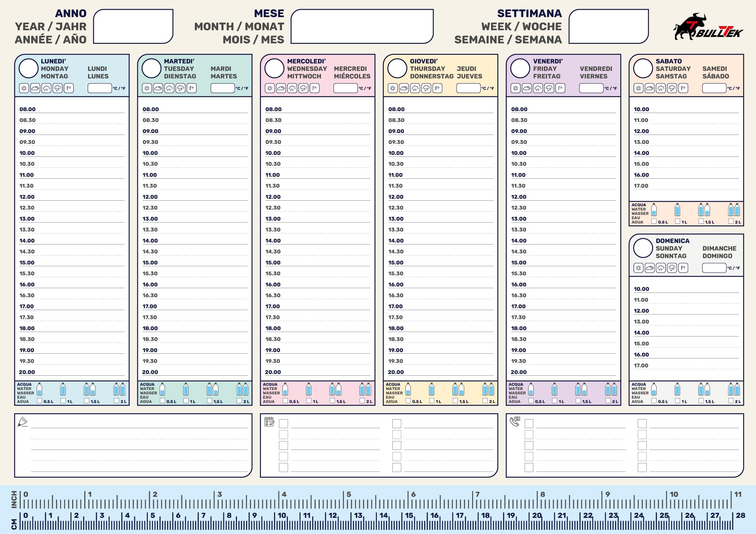The width and height of the screenshot is (756, 534).
Task: Click the 08.00 line in Monday's column
Action: click(72, 109)
